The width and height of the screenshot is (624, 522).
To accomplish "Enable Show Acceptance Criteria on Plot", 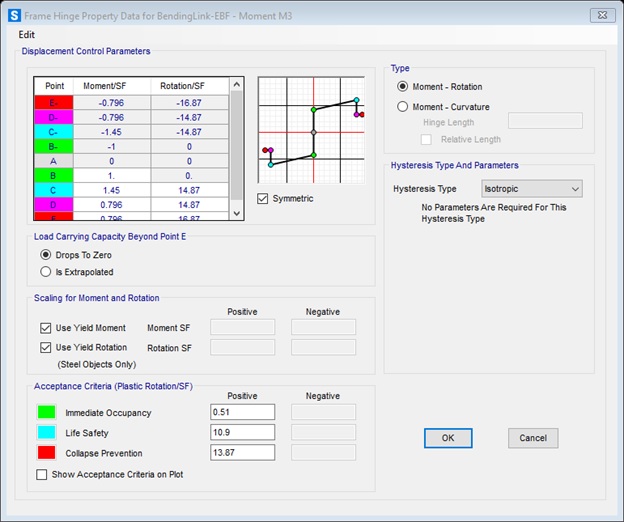I will pyautogui.click(x=42, y=474).
